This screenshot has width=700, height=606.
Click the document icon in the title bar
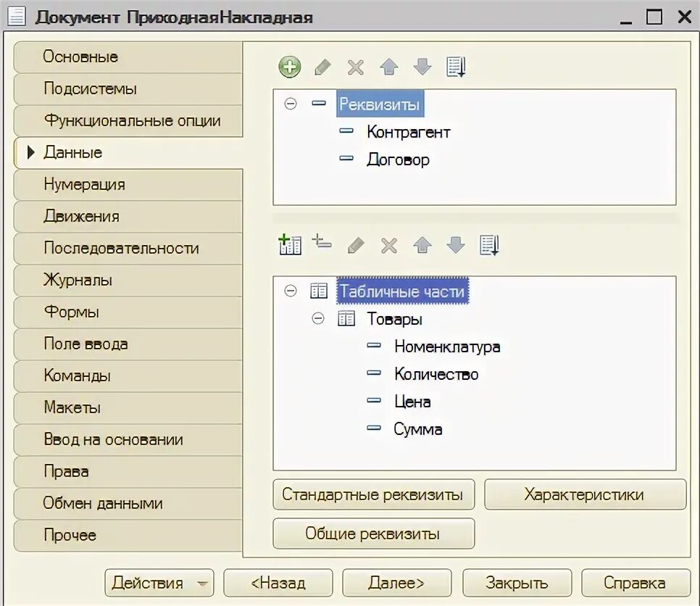click(x=17, y=17)
